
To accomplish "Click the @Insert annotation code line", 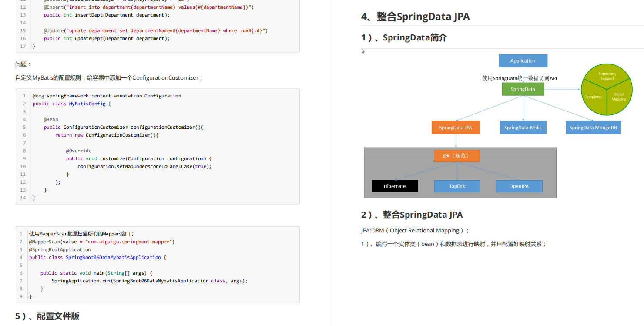I will coord(149,7).
